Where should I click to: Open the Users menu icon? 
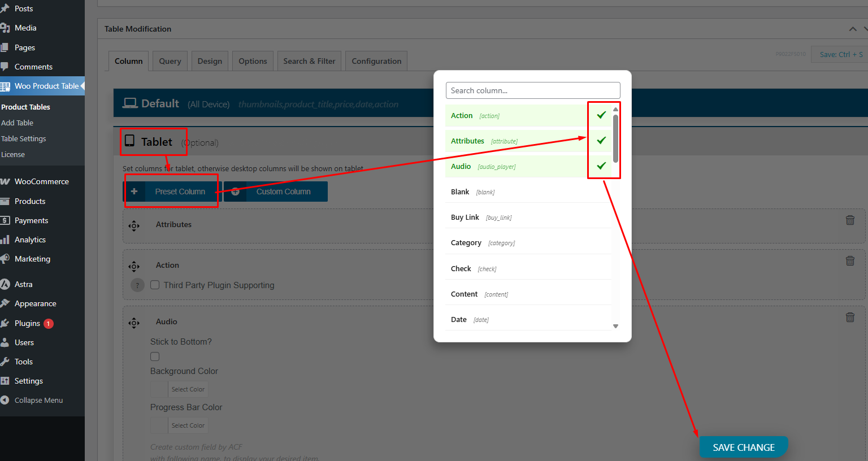coord(5,342)
